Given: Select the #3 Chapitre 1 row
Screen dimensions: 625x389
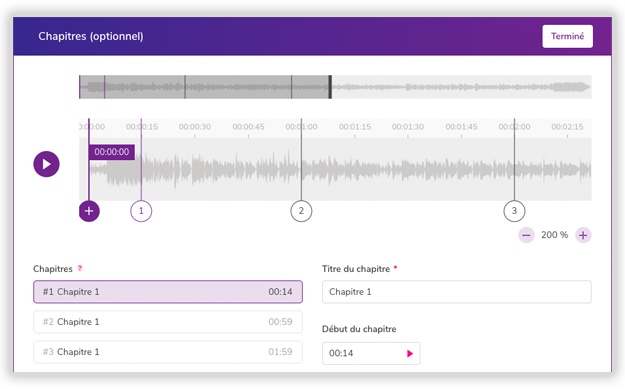Looking at the screenshot, I should tap(168, 352).
